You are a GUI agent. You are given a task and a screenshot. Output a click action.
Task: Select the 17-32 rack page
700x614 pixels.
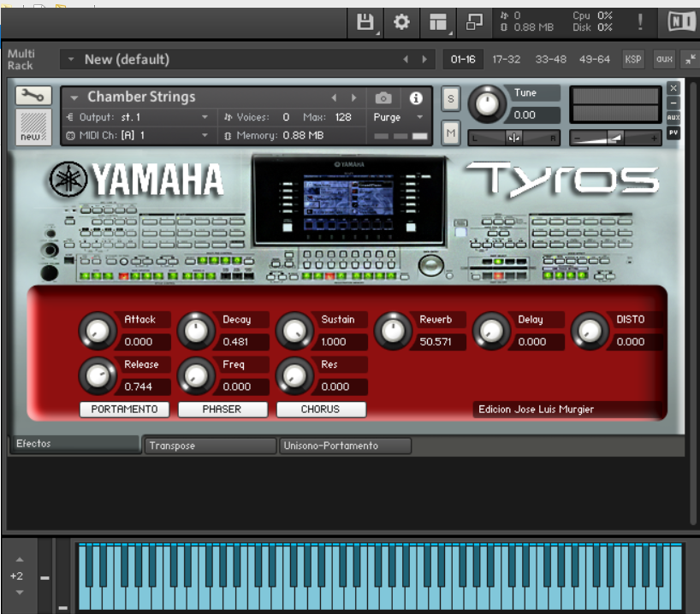pyautogui.click(x=507, y=59)
